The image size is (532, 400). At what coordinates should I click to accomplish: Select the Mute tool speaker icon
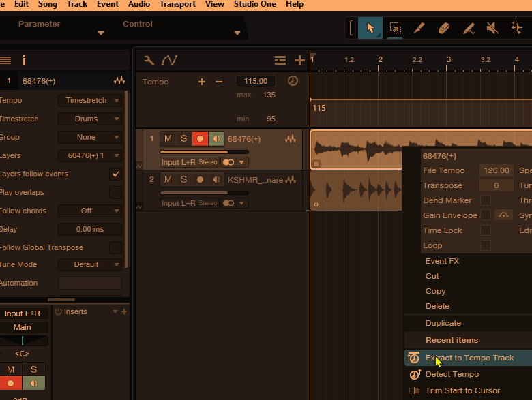[492, 28]
